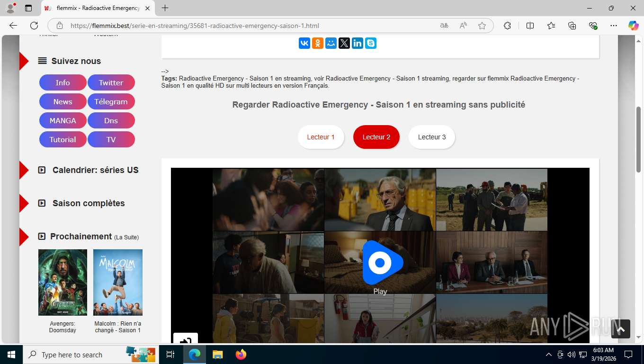The height and width of the screenshot is (364, 644).
Task: Click the login arrow icon in the player corner
Action: (186, 339)
